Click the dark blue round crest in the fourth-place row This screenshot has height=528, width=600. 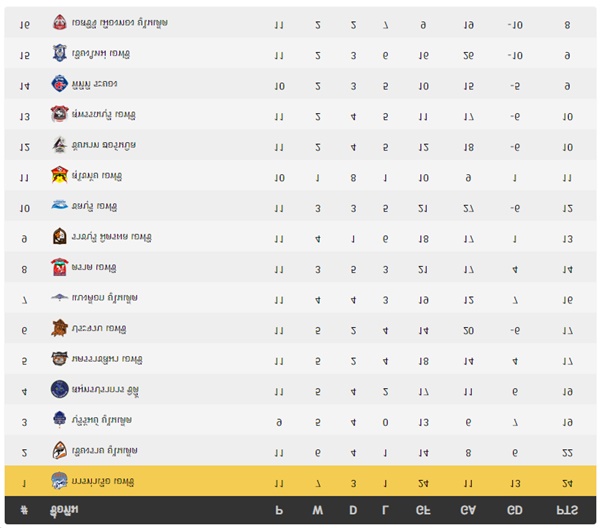(x=59, y=389)
